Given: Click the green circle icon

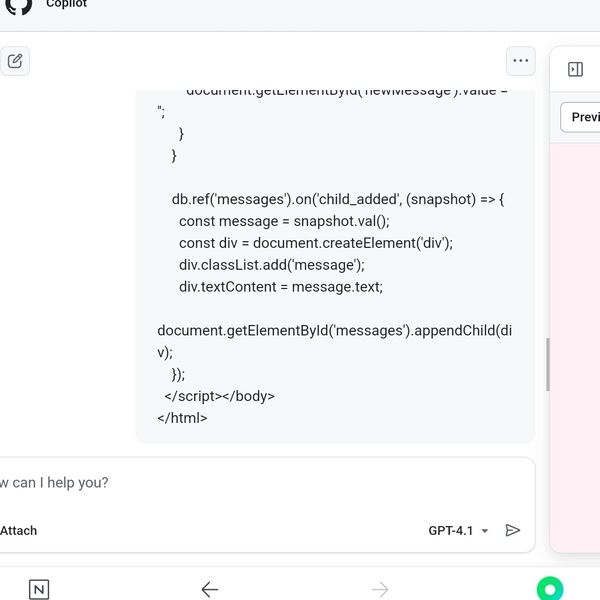Looking at the screenshot, I should [x=550, y=589].
